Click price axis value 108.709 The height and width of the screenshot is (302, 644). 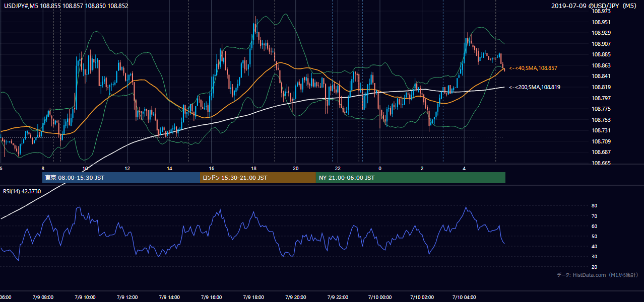click(x=601, y=141)
